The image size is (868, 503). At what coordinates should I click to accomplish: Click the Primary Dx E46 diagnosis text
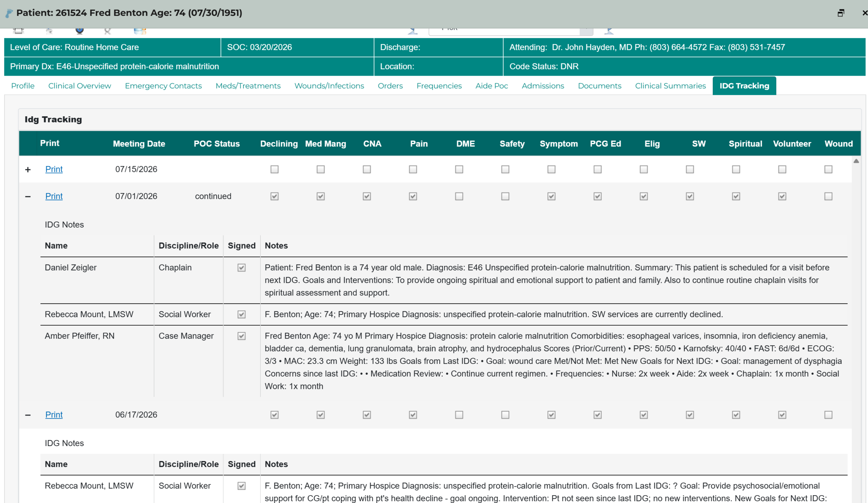[x=114, y=66]
